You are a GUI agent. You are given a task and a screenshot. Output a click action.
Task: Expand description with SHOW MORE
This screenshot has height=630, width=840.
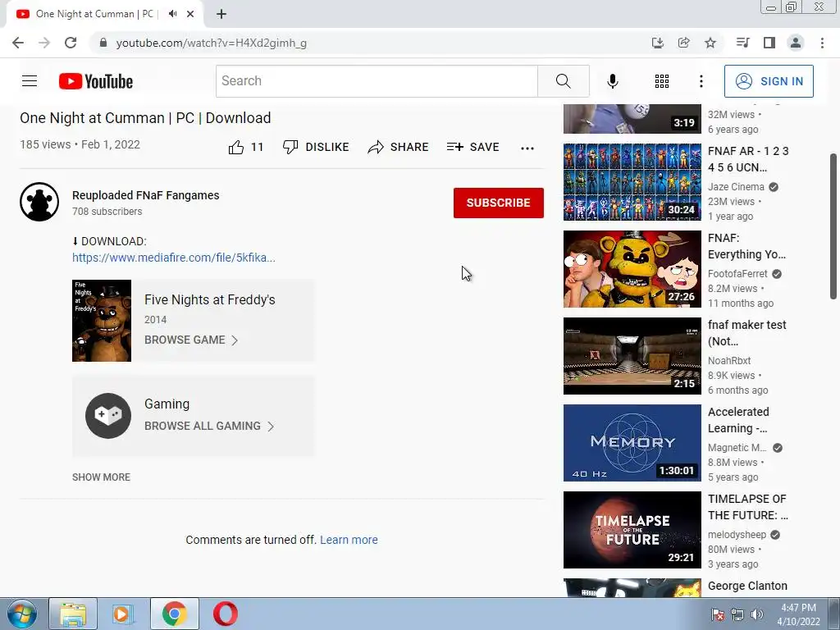tap(101, 477)
